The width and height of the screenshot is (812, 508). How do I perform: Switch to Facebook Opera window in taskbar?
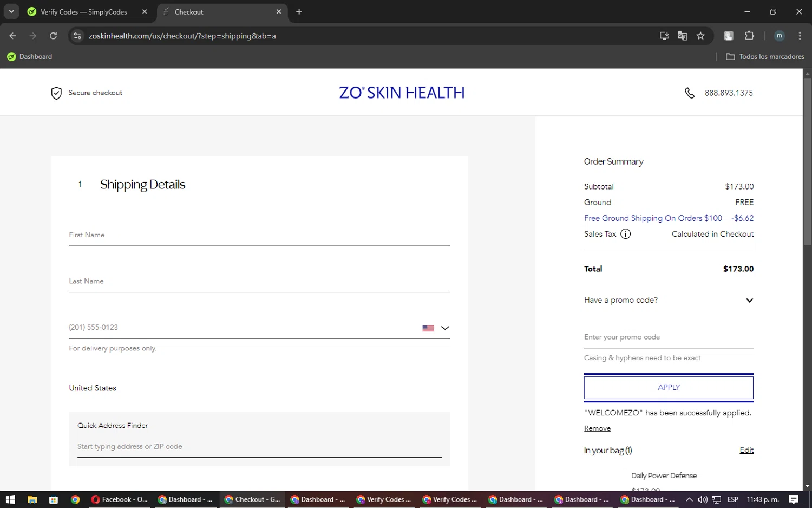119,499
